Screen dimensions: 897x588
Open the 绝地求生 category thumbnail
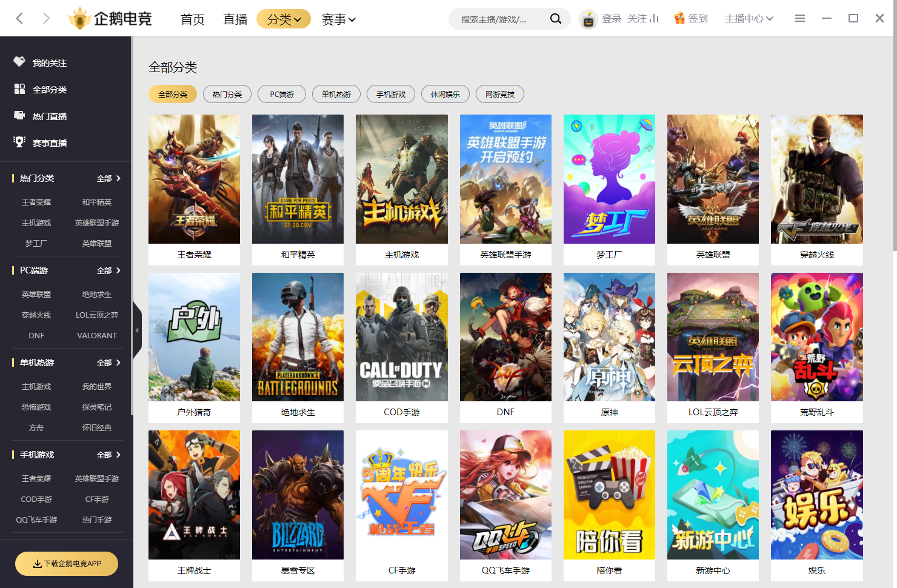(x=298, y=337)
